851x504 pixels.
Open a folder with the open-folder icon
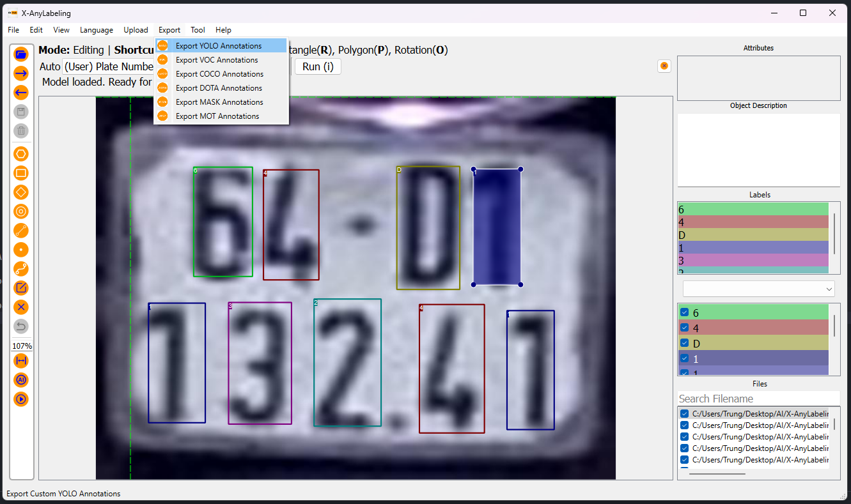20,54
